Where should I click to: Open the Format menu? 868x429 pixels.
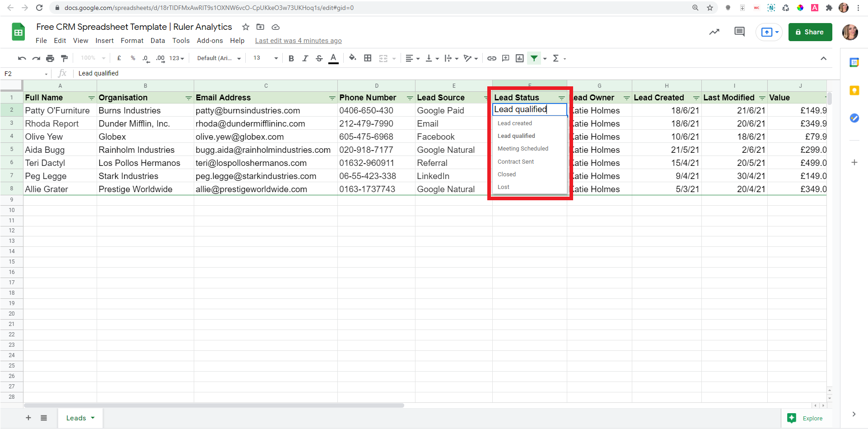(131, 41)
